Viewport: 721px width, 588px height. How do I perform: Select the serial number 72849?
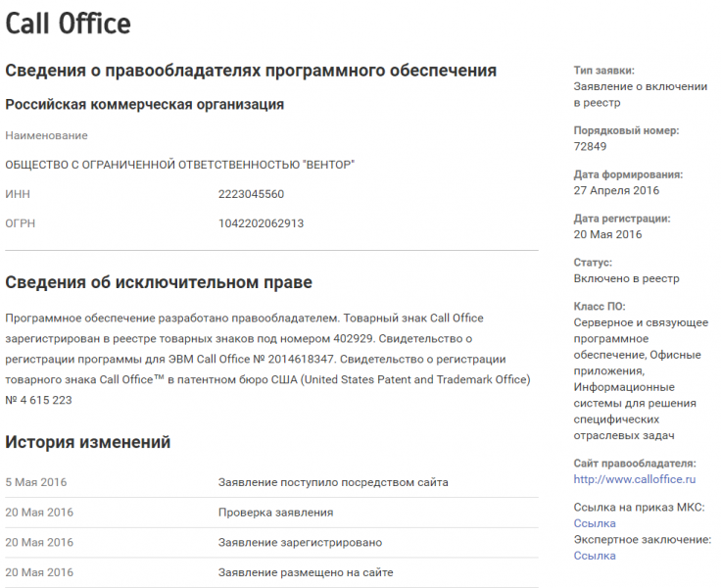(x=590, y=147)
